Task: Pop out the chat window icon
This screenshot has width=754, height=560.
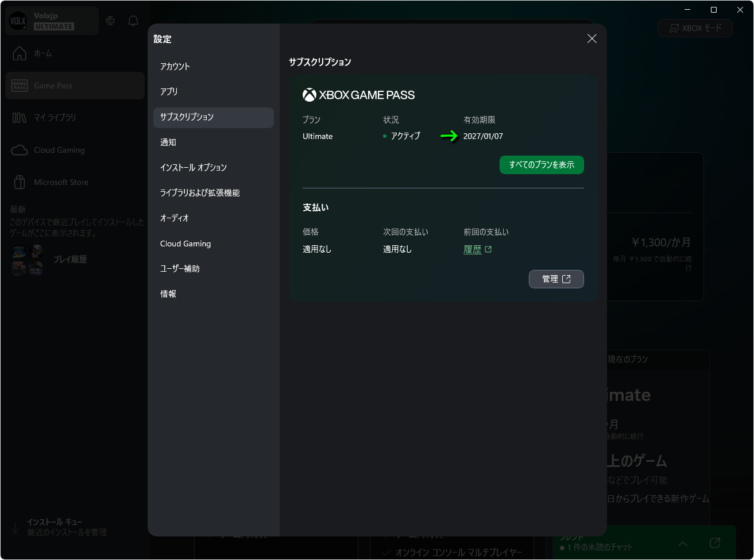Action: point(715,543)
